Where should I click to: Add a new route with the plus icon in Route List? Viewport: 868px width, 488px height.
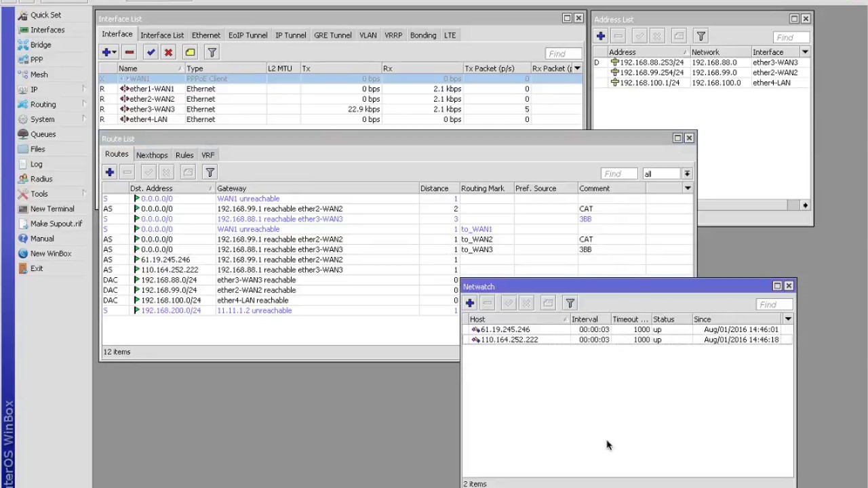110,172
